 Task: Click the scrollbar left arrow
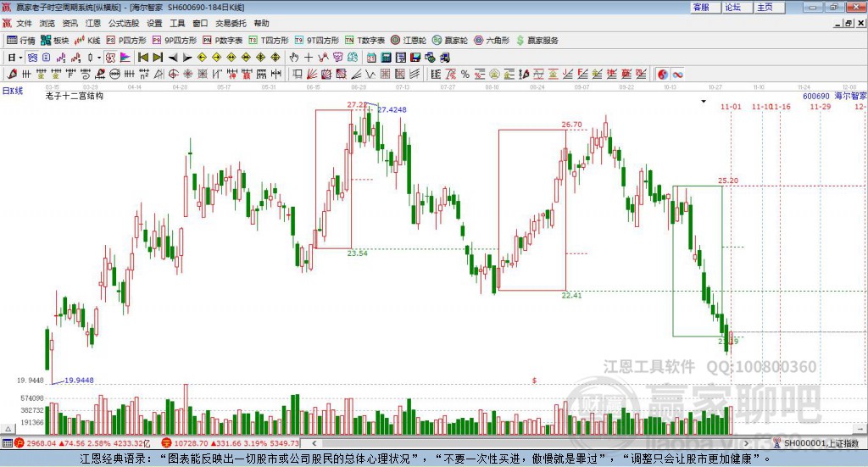point(314,442)
